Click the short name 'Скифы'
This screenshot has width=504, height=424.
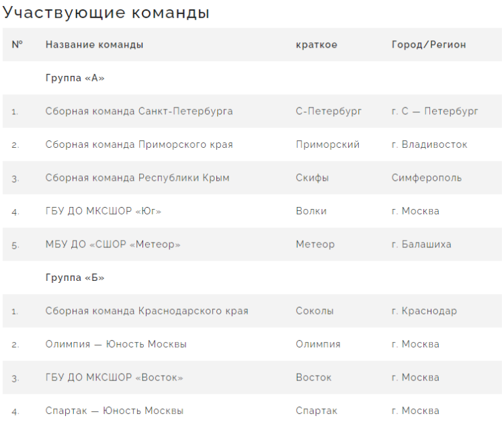pyautogui.click(x=312, y=178)
